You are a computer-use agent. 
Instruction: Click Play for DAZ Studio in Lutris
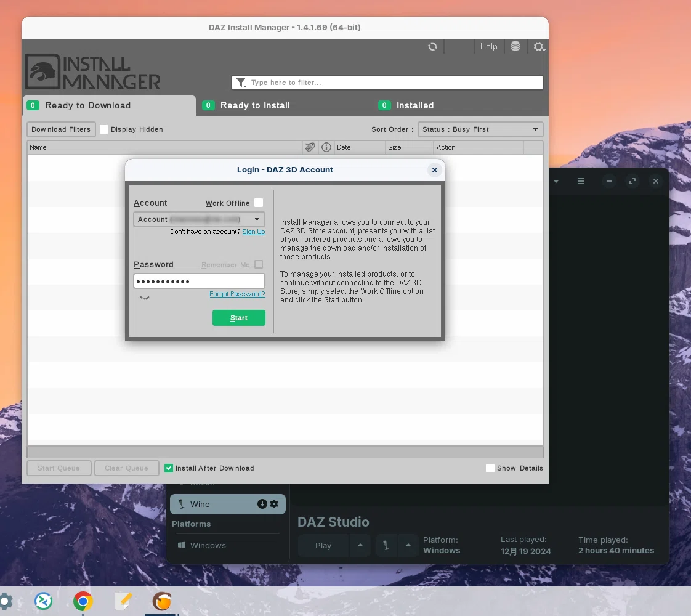pos(323,546)
